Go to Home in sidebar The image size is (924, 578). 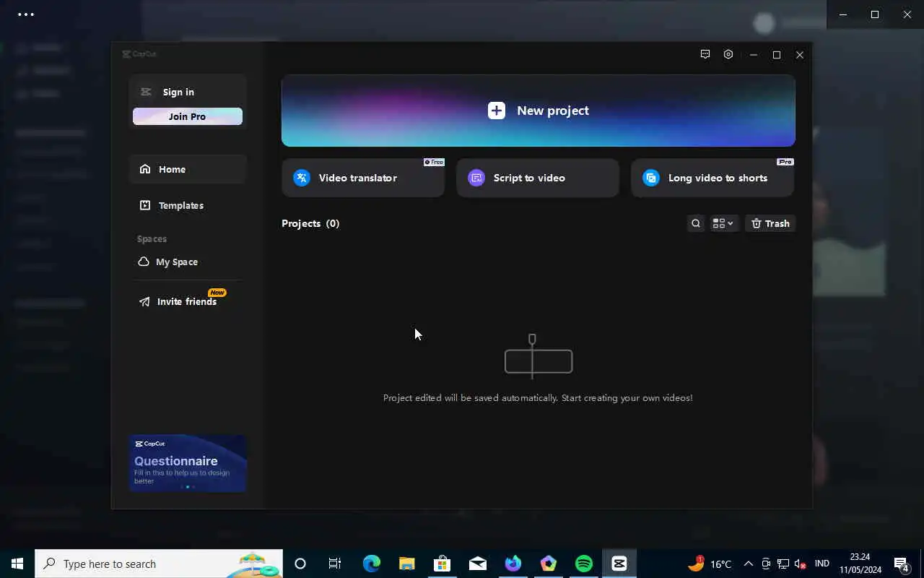pos(188,169)
